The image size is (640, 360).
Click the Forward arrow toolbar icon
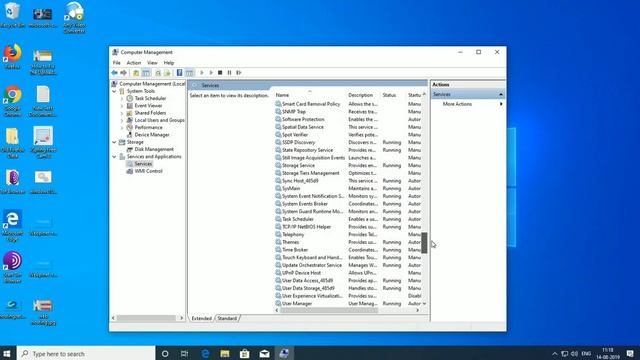click(x=123, y=73)
